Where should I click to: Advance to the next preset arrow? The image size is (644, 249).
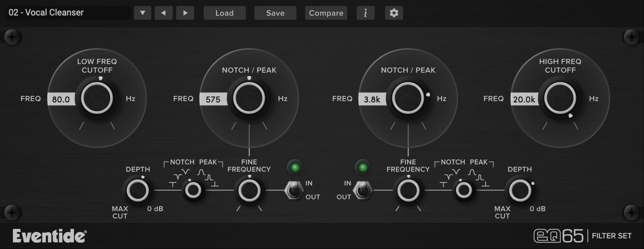pos(185,13)
